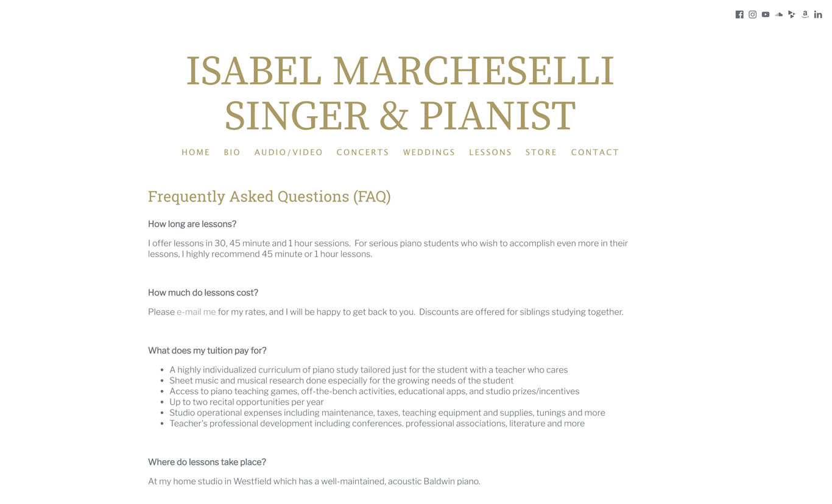The width and height of the screenshot is (832, 504).
Task: Visit the LinkedIn profile icon
Action: tap(818, 15)
